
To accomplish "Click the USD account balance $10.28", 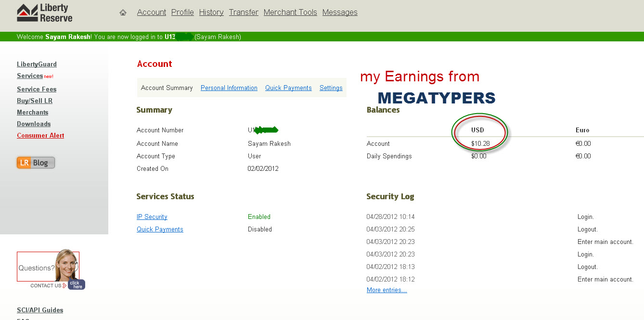I will (x=480, y=143).
